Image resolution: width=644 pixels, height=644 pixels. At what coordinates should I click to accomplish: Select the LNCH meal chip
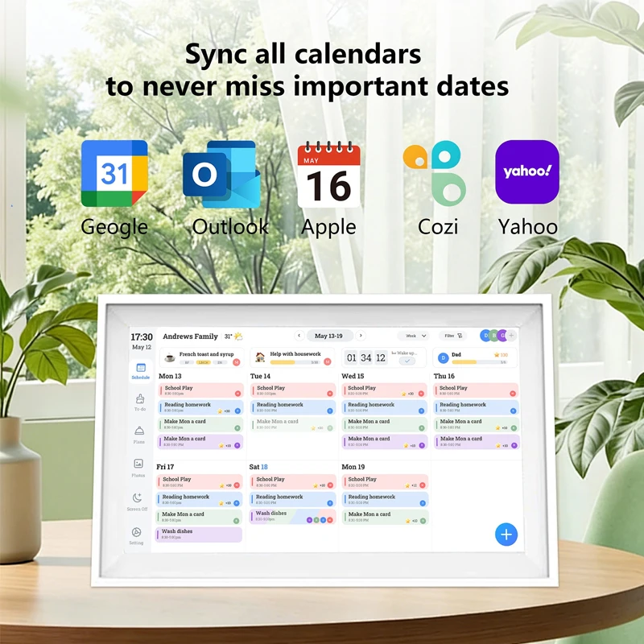tap(204, 362)
